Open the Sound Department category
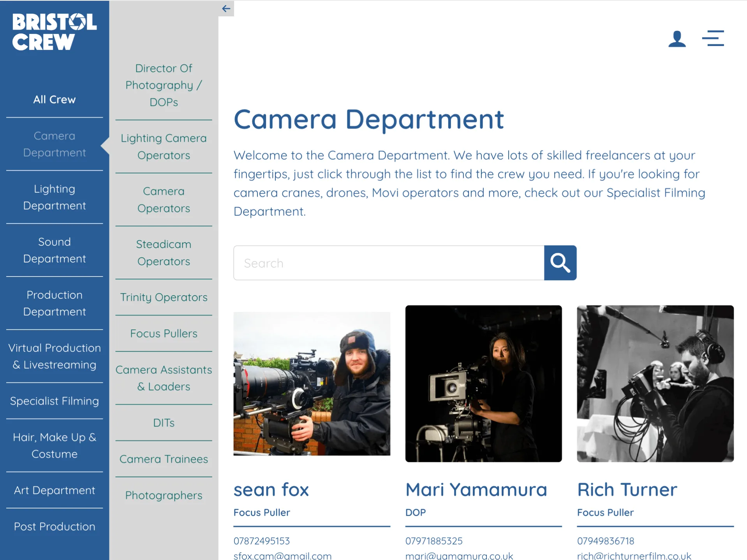The height and width of the screenshot is (560, 747). [54, 250]
